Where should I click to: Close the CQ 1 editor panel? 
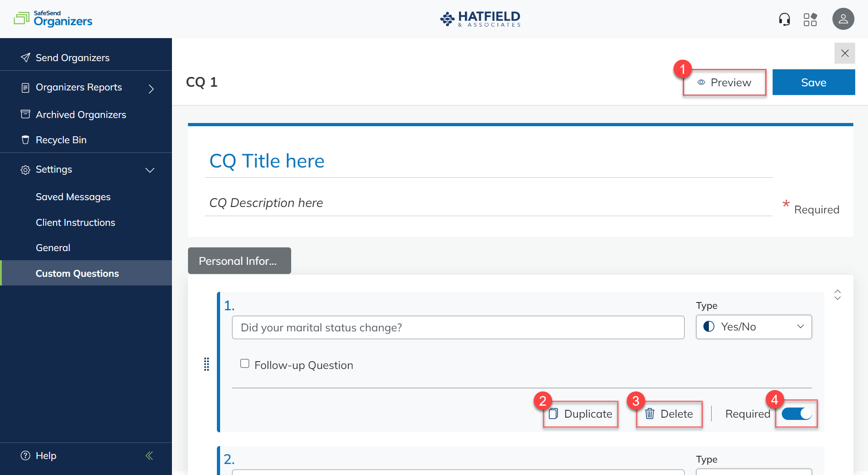(844, 53)
